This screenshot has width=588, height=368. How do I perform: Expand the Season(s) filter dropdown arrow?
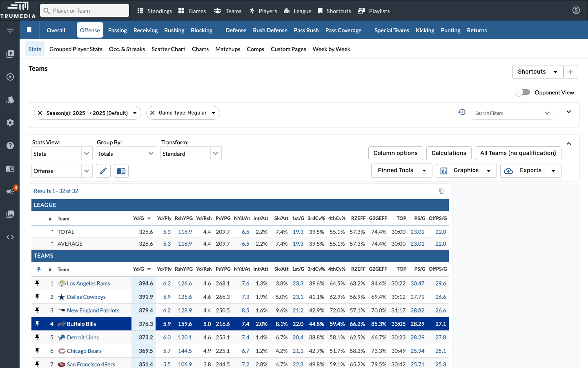[x=135, y=113]
